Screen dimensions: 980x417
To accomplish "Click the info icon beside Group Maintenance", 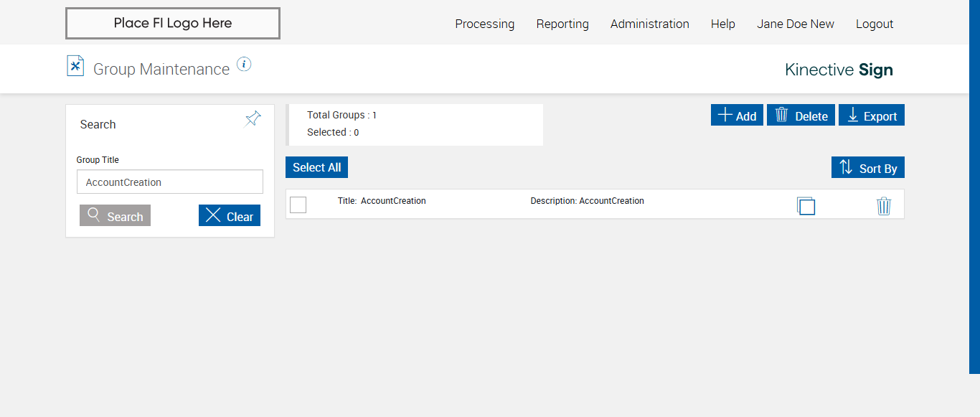I will (244, 65).
